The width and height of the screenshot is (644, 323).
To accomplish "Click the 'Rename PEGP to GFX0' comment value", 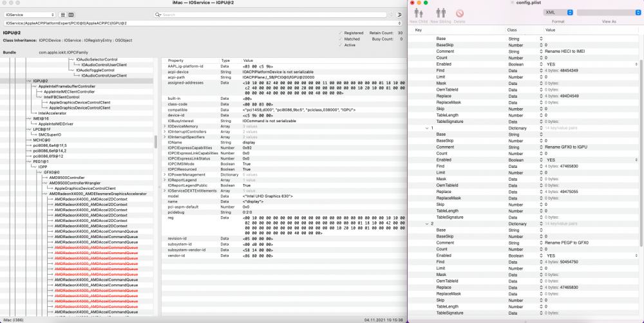I will coord(567,243).
